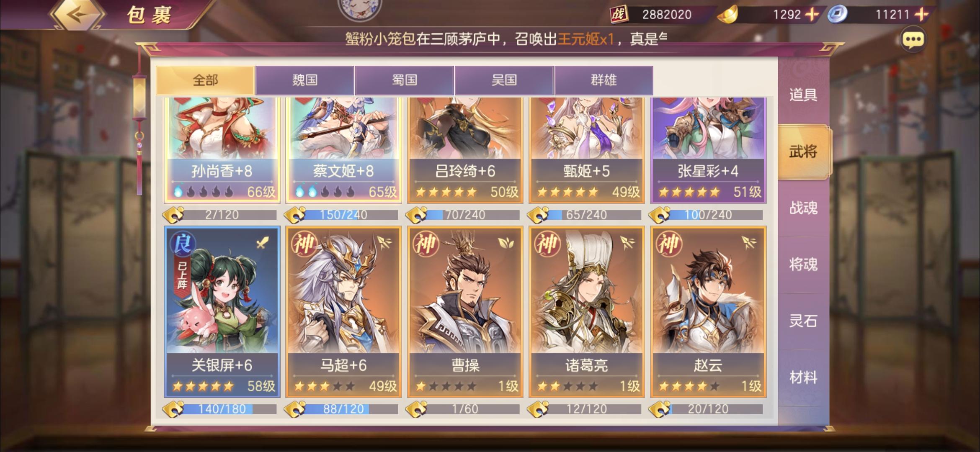Click the silver coin currency icon
Viewport: 980px width, 452px height.
(x=837, y=15)
